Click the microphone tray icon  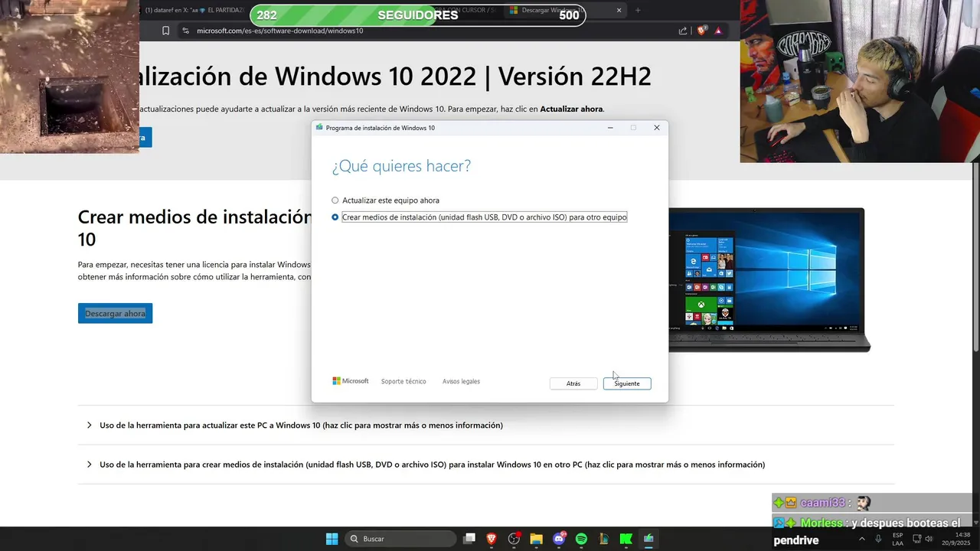[x=877, y=539]
